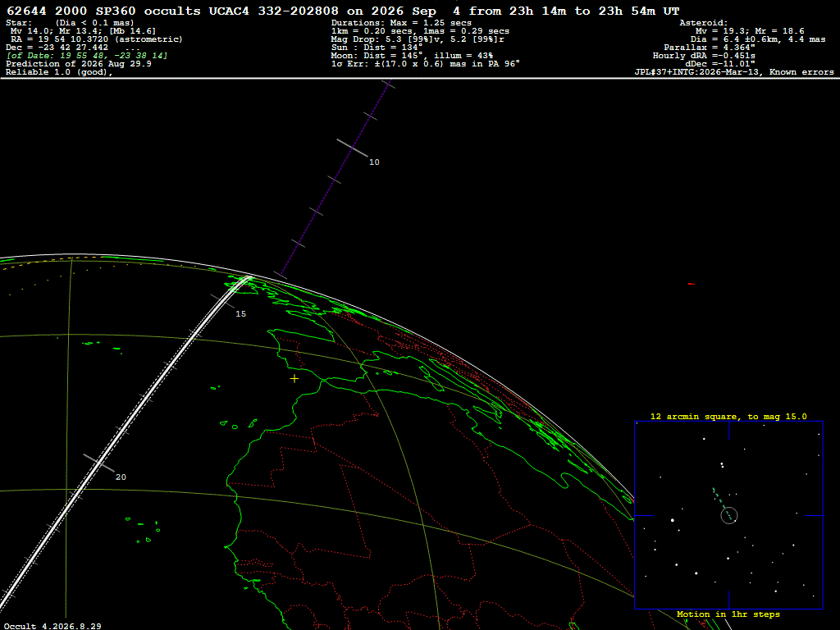The width and height of the screenshot is (840, 630).
Task: Click the red marker right of the globe
Action: point(691,284)
